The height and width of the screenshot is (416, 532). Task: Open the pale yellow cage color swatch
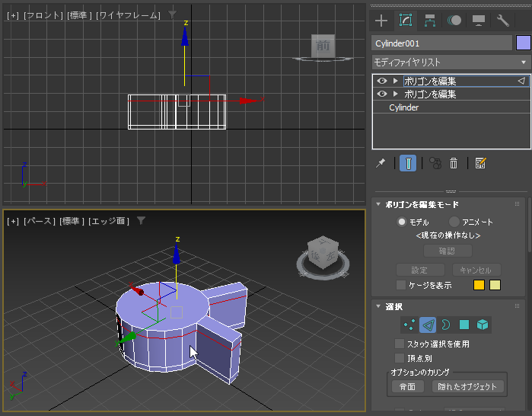(x=495, y=285)
